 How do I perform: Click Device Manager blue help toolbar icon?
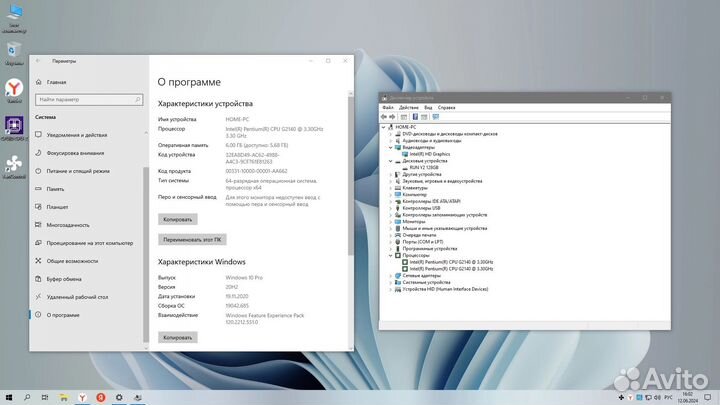(x=415, y=117)
